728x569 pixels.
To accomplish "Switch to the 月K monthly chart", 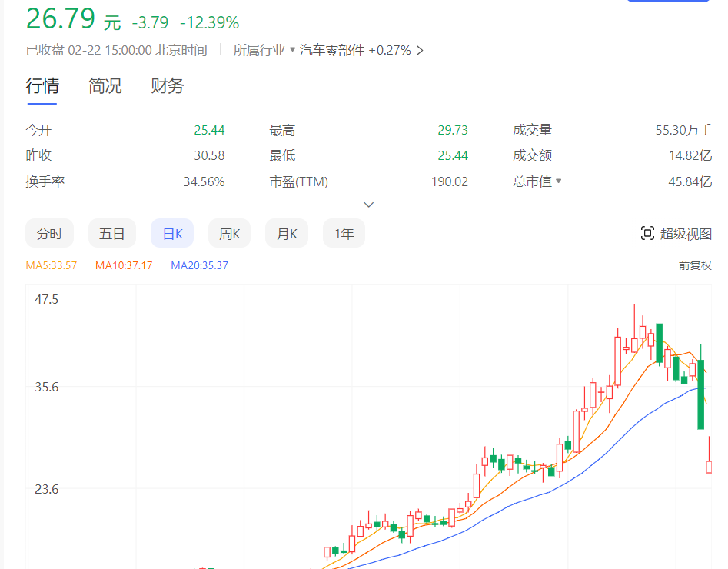I will pos(286,232).
